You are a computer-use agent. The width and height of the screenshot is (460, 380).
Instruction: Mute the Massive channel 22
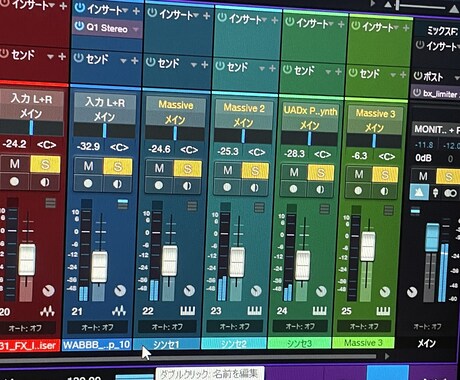click(x=159, y=168)
